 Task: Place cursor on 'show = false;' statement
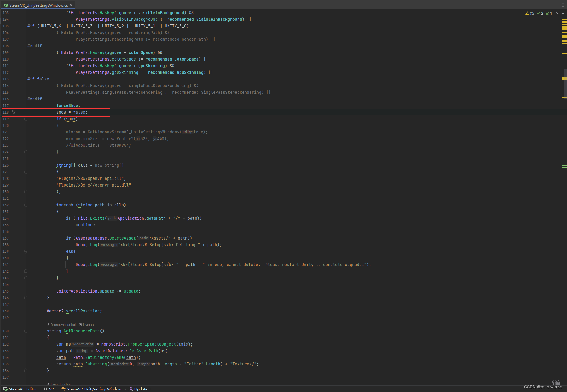(x=72, y=112)
